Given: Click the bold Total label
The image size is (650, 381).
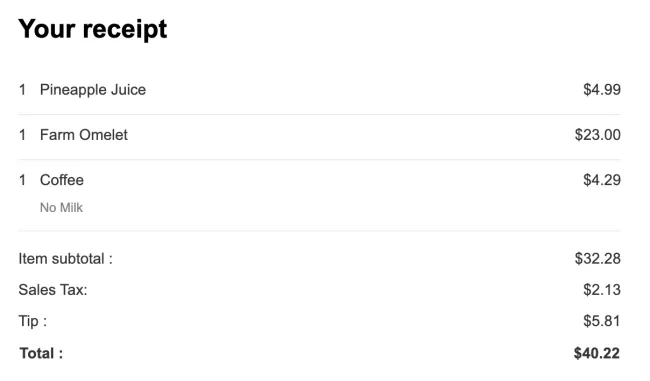Looking at the screenshot, I should [x=41, y=353].
